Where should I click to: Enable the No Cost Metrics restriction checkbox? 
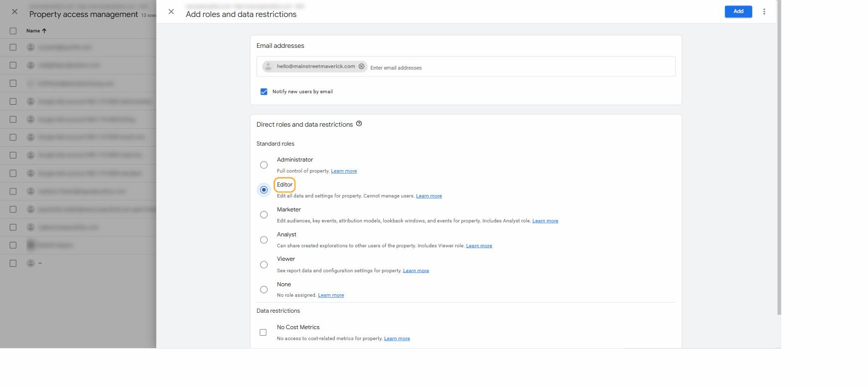click(x=263, y=333)
